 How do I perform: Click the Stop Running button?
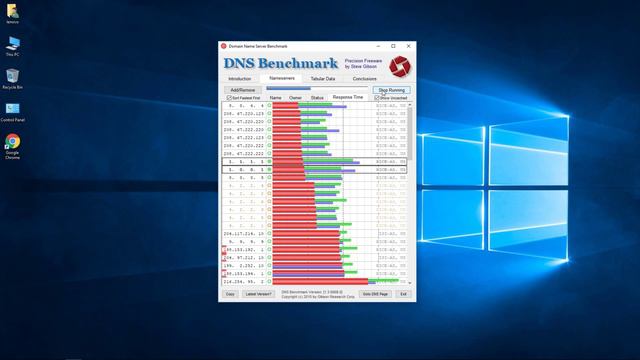click(x=391, y=90)
